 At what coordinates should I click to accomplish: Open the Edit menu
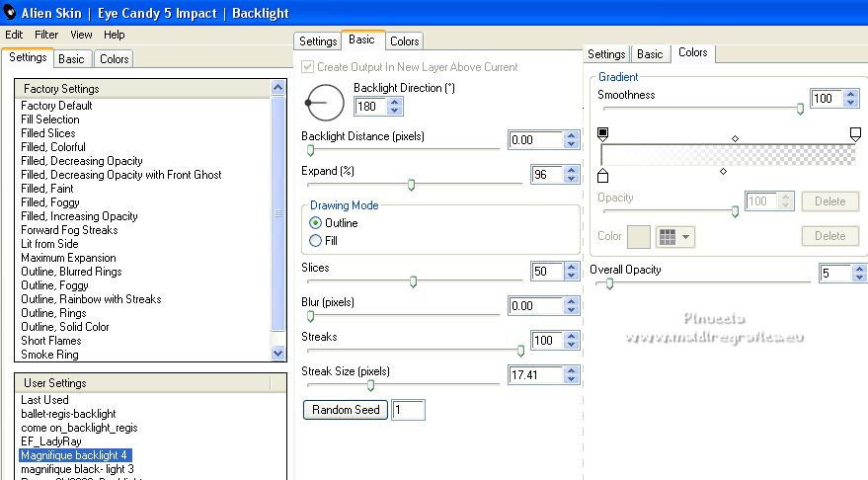pos(14,35)
